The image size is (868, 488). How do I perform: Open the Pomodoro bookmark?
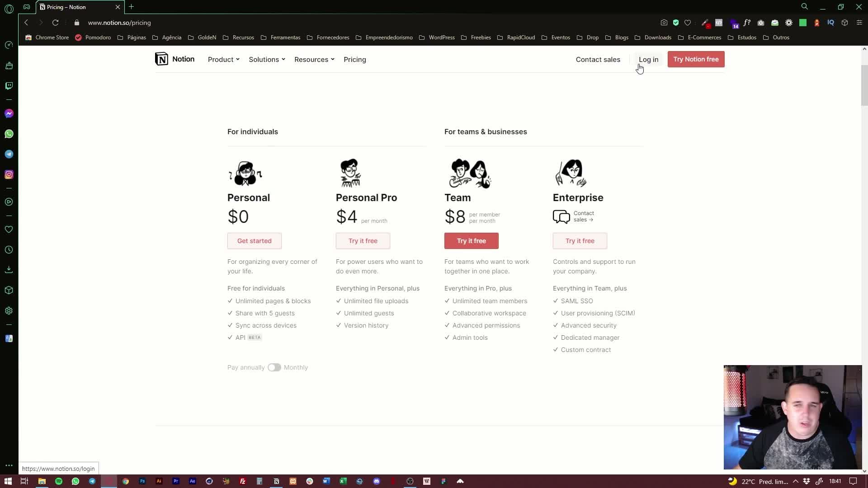(93, 38)
